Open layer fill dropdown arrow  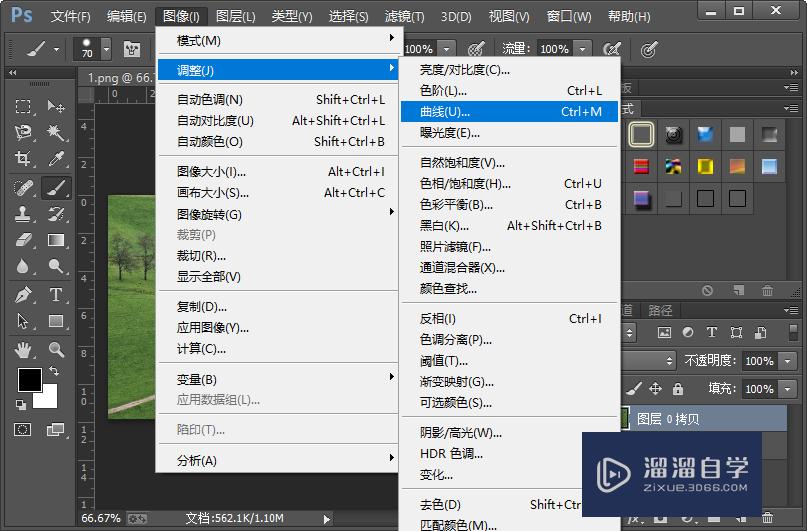[x=787, y=389]
